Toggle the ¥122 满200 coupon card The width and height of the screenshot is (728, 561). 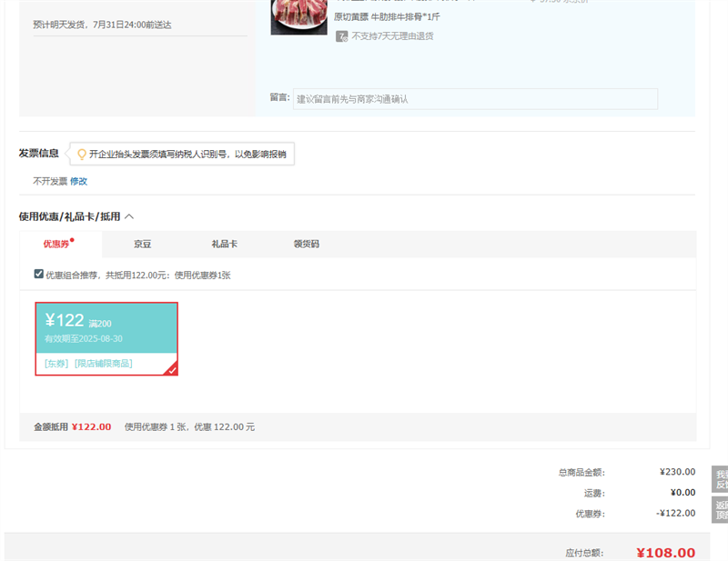[106, 328]
